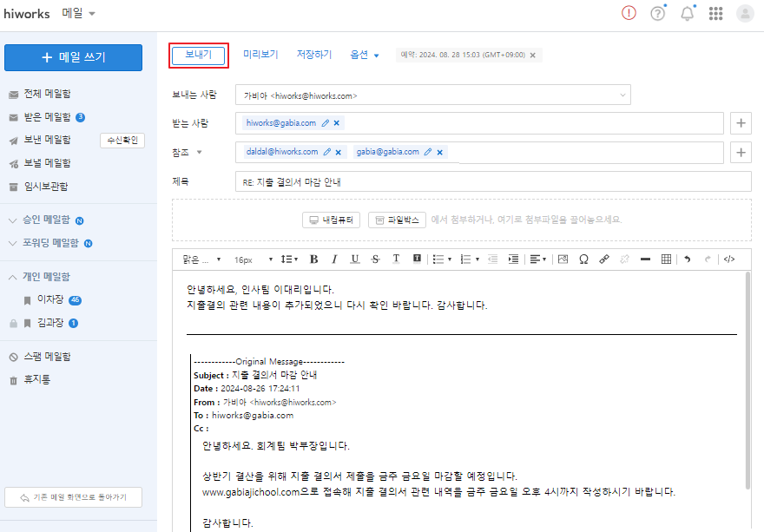Open the apps grid menu

click(x=715, y=13)
